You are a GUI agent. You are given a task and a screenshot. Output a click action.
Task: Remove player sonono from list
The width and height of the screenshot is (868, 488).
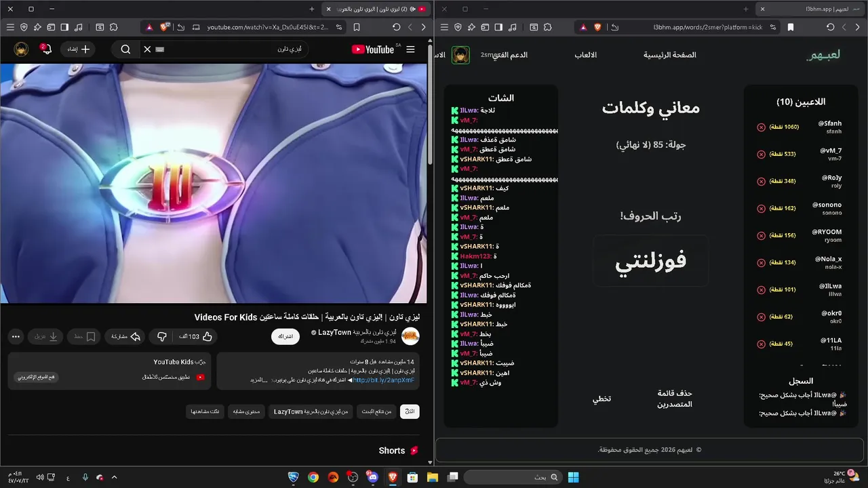(761, 209)
